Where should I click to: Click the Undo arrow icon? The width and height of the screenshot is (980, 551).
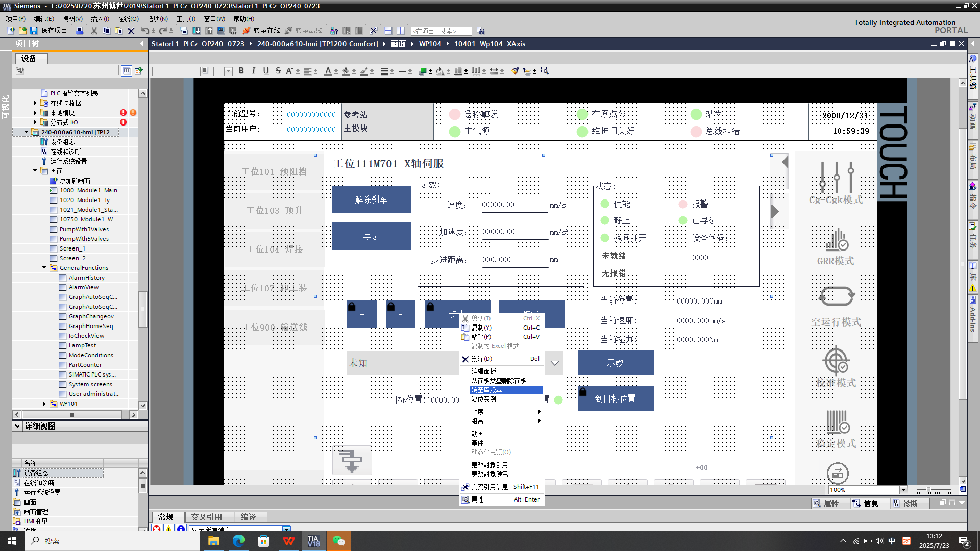point(145,31)
